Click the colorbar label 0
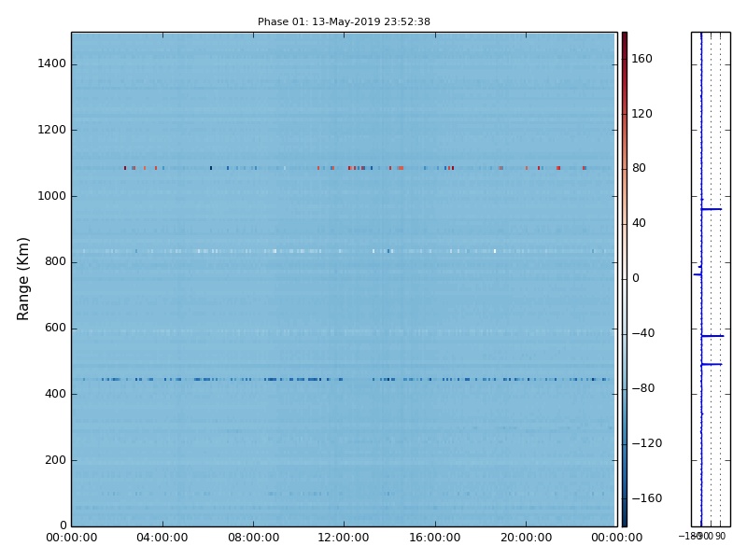The width and height of the screenshot is (747, 560). tap(636, 278)
